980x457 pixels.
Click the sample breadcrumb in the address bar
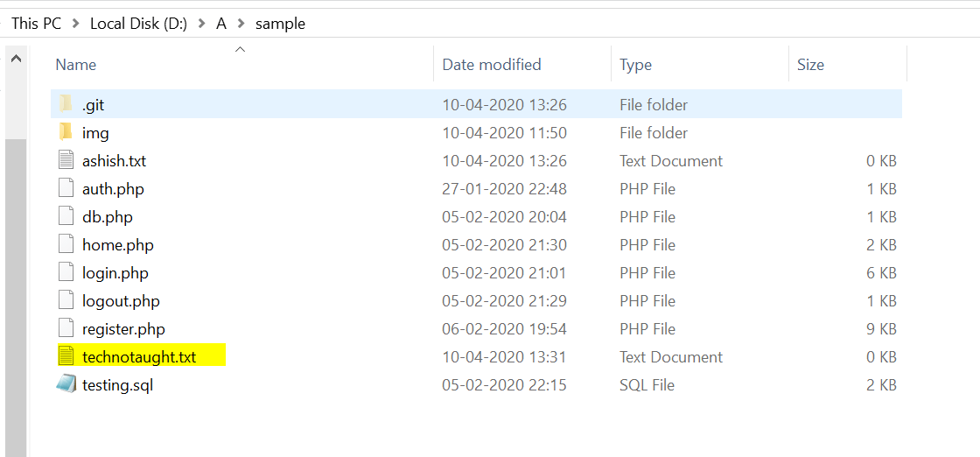point(280,24)
